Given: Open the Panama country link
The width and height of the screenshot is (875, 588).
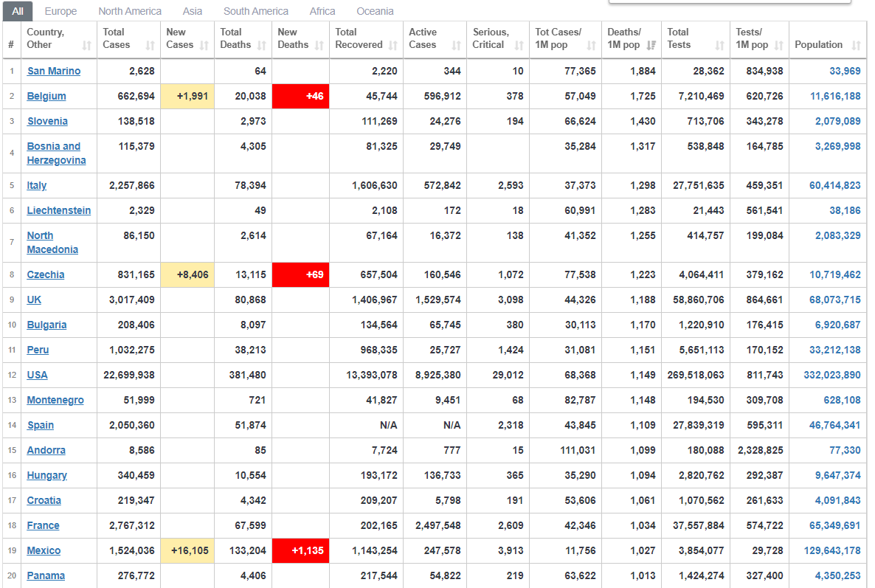Looking at the screenshot, I should [46, 575].
